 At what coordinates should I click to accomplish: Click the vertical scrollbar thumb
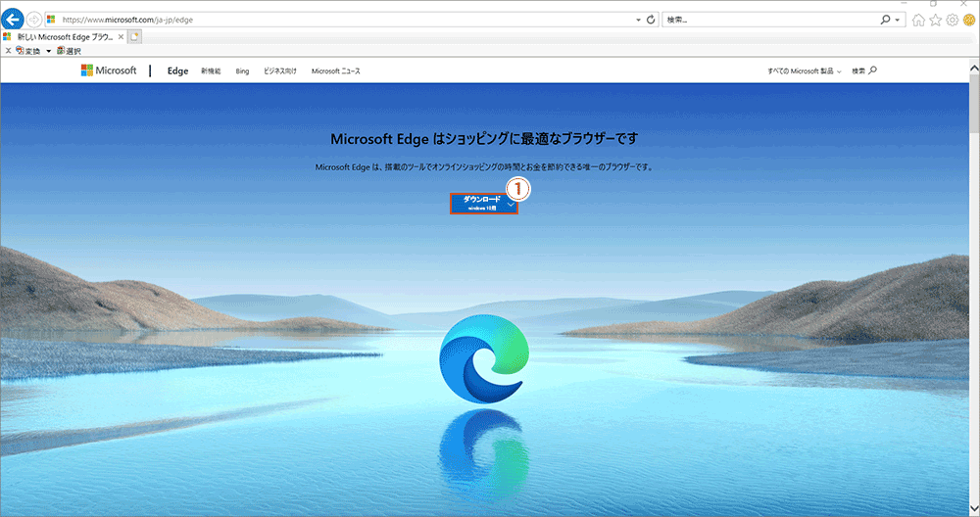974,104
